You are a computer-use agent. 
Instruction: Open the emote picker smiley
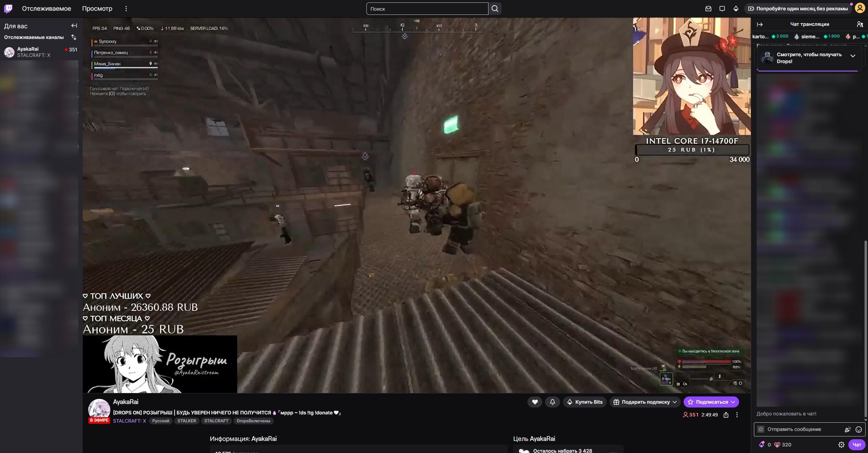click(859, 429)
